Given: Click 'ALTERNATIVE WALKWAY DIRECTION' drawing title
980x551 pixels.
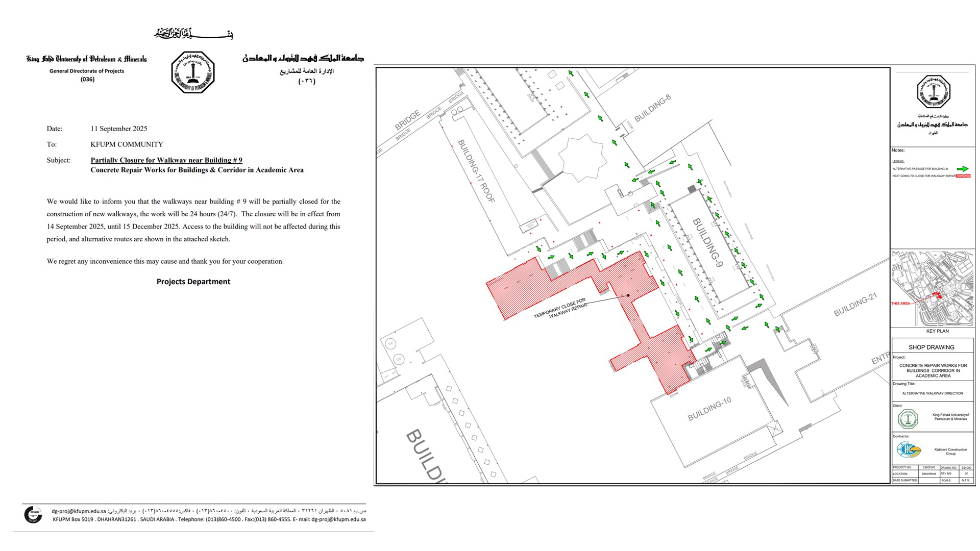Looking at the screenshot, I should pos(933,393).
